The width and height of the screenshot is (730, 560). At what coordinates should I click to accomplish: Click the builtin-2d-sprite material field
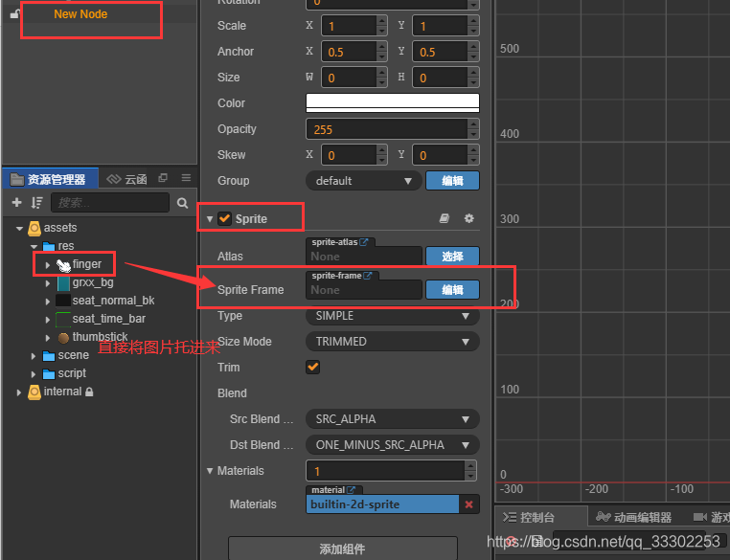382,504
